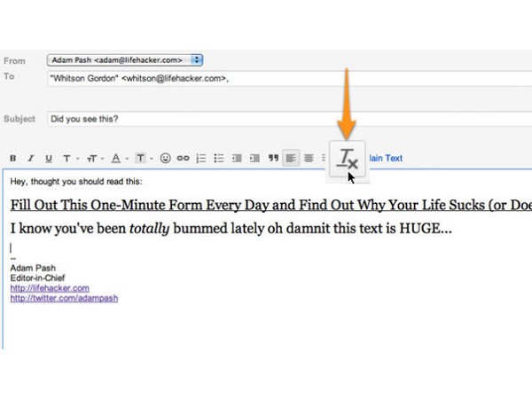Screen dimensions: 532x399
Task: Open the text color picker
Action: (117, 159)
